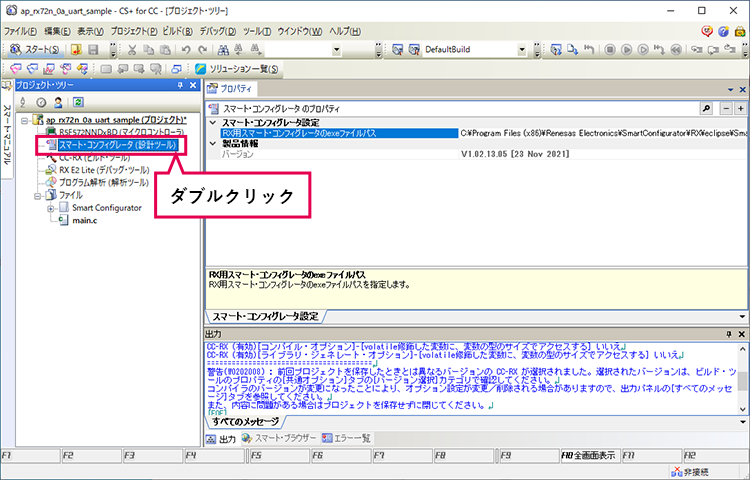Click the plus expand all properties button
This screenshot has width=750, height=480.
click(740, 109)
